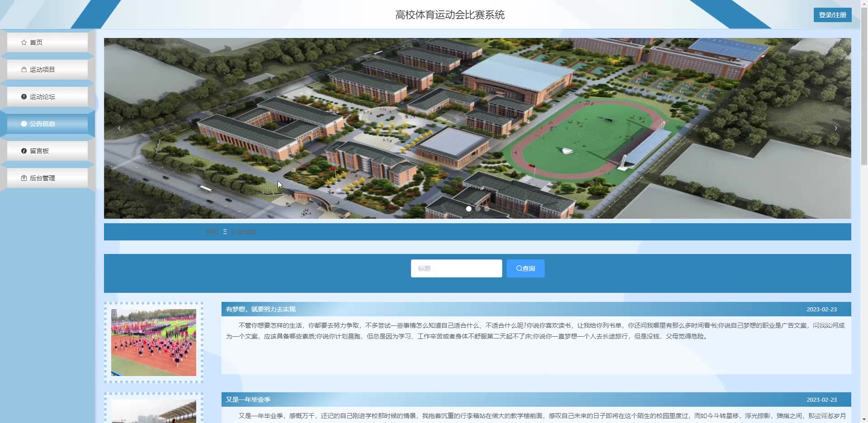Screen dimensions: 868x423
Task: Click the page title 高校体育运动会比赛系统
Action: tap(450, 15)
